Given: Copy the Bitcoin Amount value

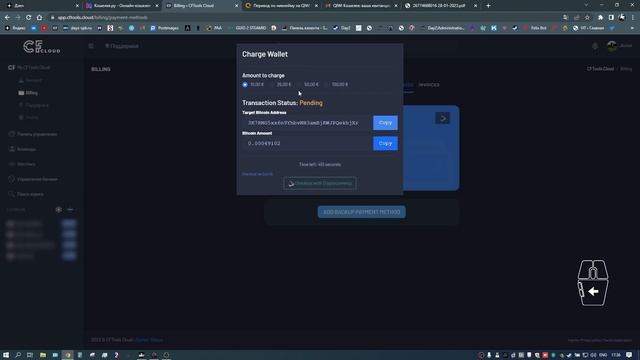Looking at the screenshot, I should (385, 143).
